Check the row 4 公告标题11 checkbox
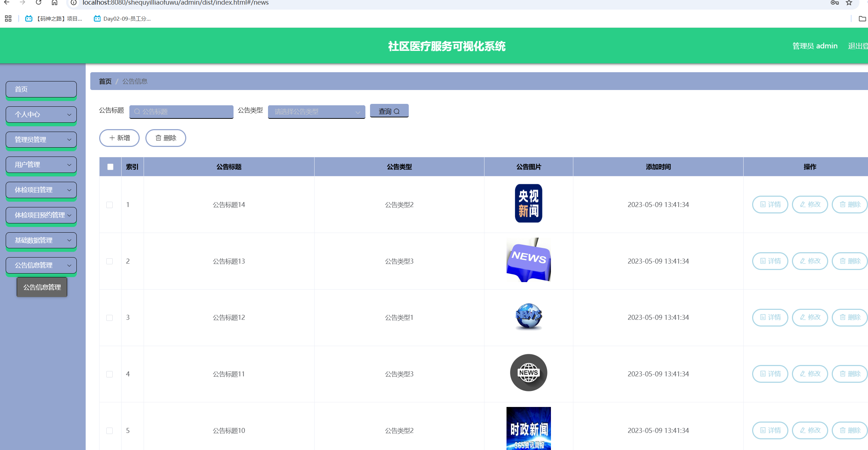Screen dimensions: 868x450 [109, 374]
